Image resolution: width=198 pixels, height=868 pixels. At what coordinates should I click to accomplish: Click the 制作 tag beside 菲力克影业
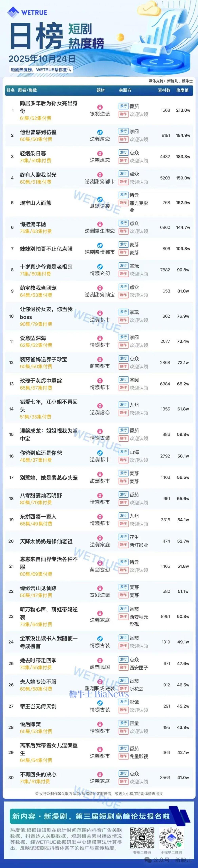[123, 203]
